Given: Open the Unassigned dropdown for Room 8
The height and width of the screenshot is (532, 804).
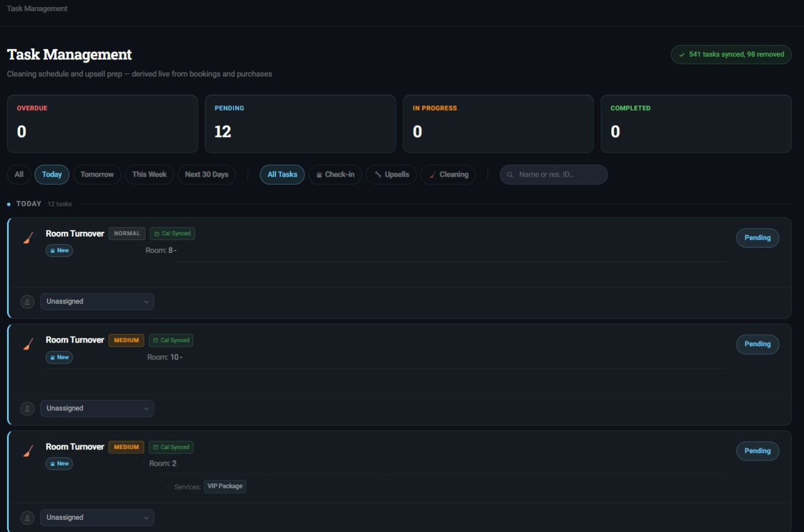Looking at the screenshot, I should [x=97, y=302].
